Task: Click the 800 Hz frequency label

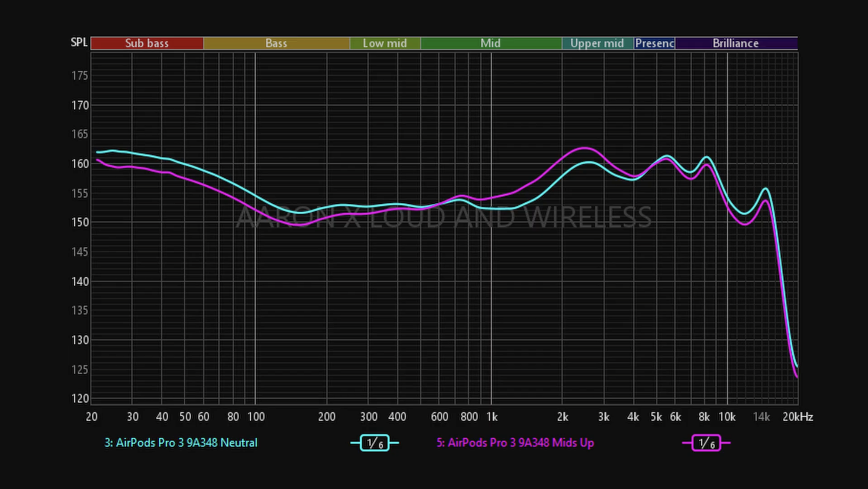Action: pos(469,417)
